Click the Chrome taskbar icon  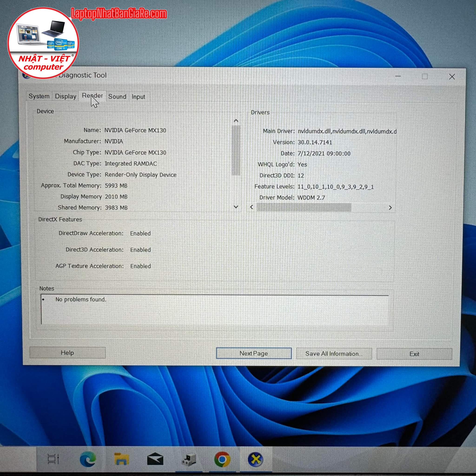pyautogui.click(x=222, y=459)
